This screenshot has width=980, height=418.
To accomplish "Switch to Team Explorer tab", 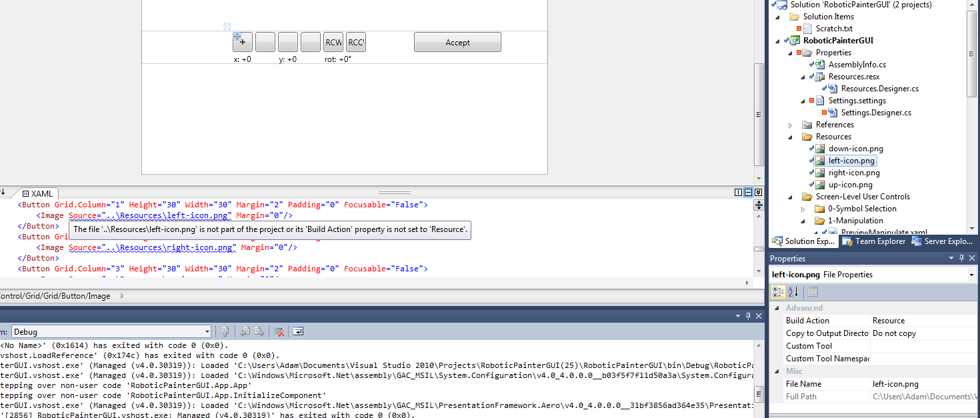I will (x=873, y=241).
